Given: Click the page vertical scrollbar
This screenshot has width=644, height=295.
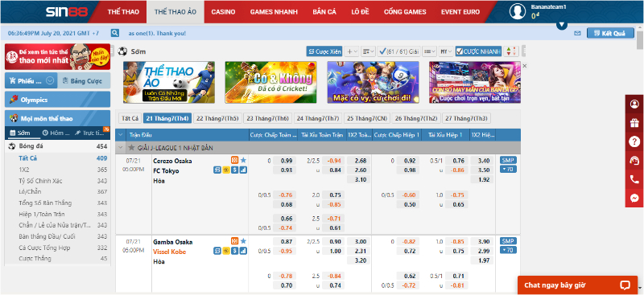Looking at the screenshot, I should pyautogui.click(x=640, y=164).
